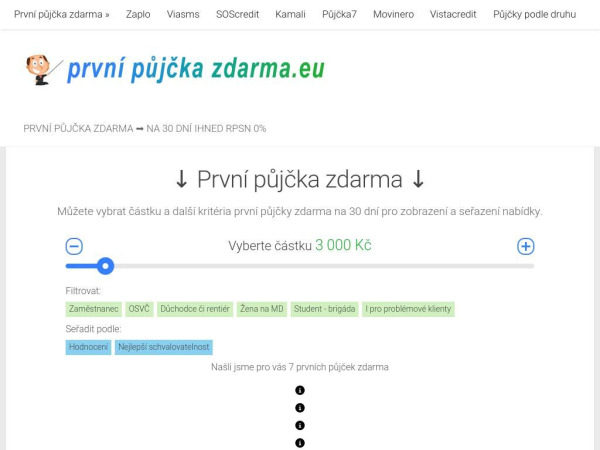This screenshot has width=600, height=450.
Task: Click the 'NA 30 DNÍ IHNED RPSN 0%' text
Action: coord(206,129)
